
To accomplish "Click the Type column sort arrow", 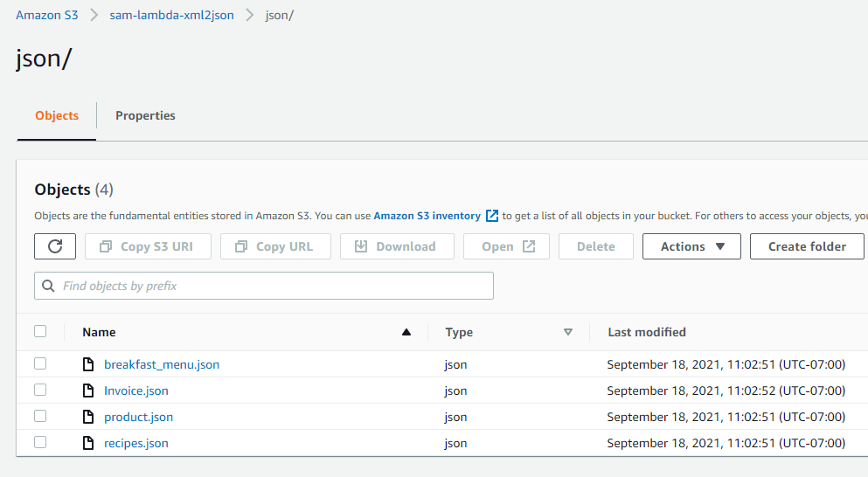I will pyautogui.click(x=568, y=332).
